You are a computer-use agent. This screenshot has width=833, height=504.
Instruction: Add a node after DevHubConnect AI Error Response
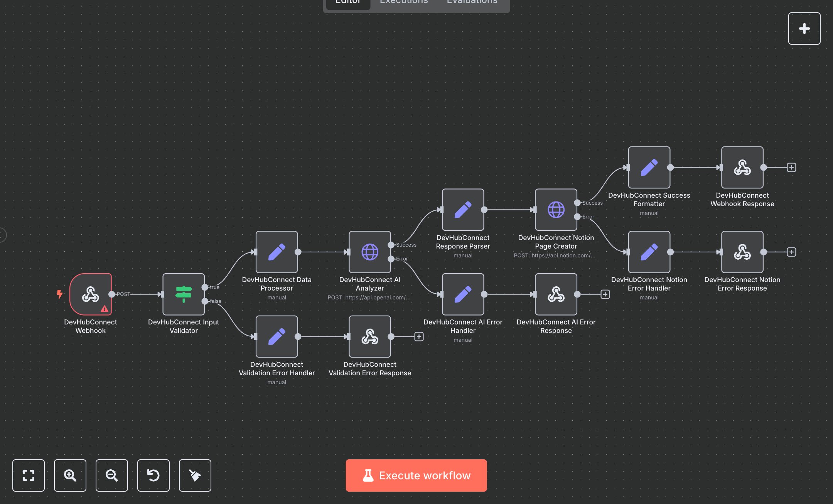605,294
